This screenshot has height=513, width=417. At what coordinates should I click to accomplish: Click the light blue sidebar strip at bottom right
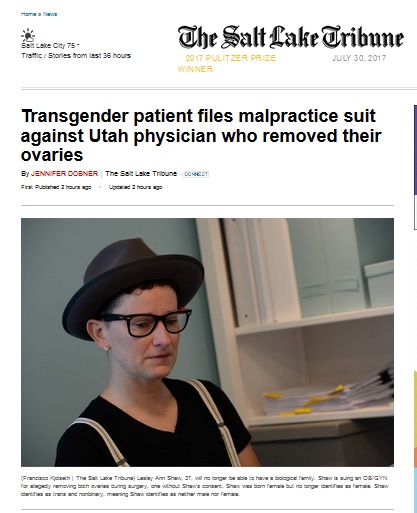[x=415, y=490]
